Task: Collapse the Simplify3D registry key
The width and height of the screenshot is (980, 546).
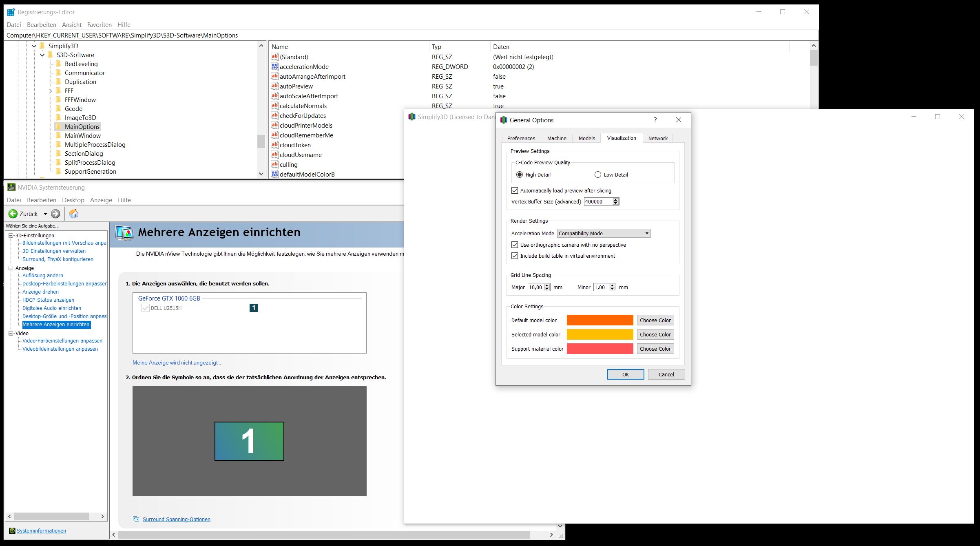Action: coord(34,46)
